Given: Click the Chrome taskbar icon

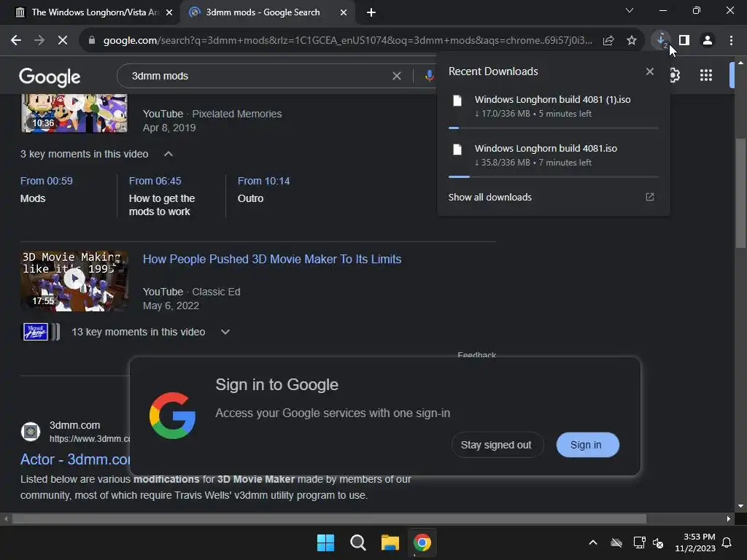Looking at the screenshot, I should coord(422,542).
